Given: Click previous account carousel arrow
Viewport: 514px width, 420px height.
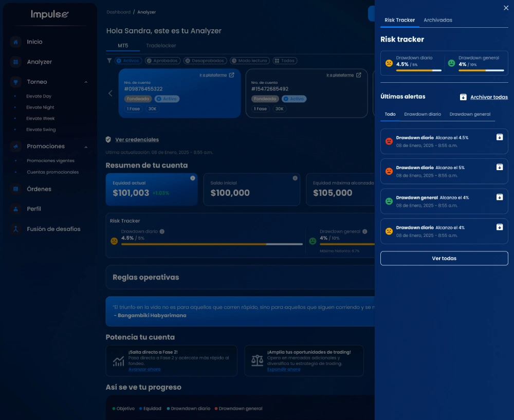Looking at the screenshot, I should point(111,93).
